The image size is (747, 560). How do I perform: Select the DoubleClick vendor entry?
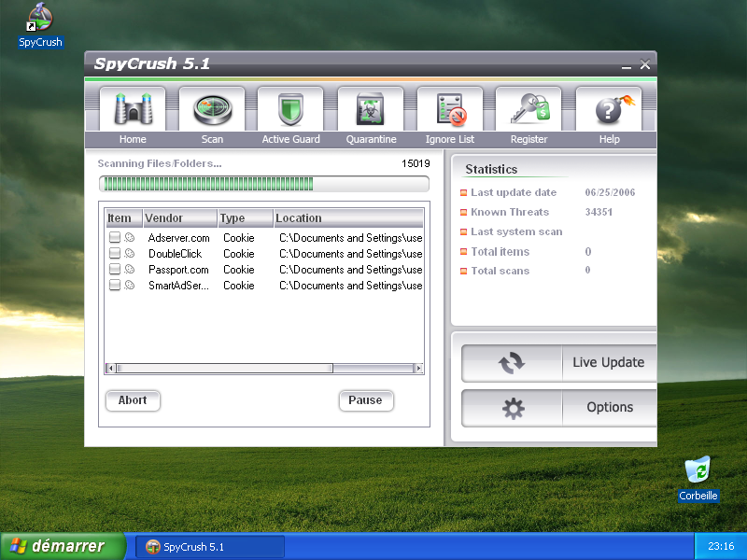175,253
